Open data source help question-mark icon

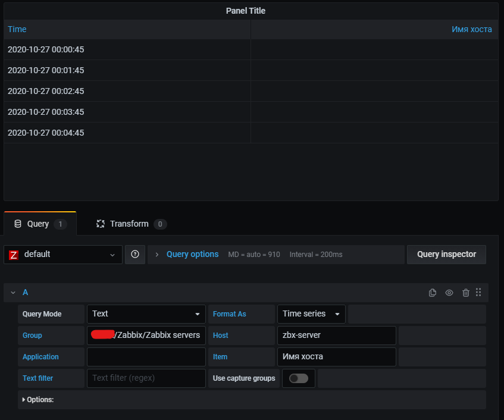pos(135,255)
